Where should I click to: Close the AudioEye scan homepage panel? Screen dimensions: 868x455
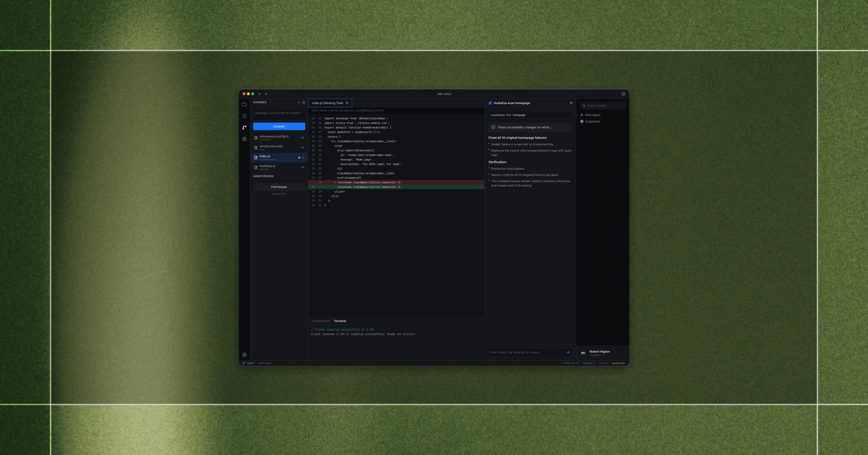coord(571,103)
